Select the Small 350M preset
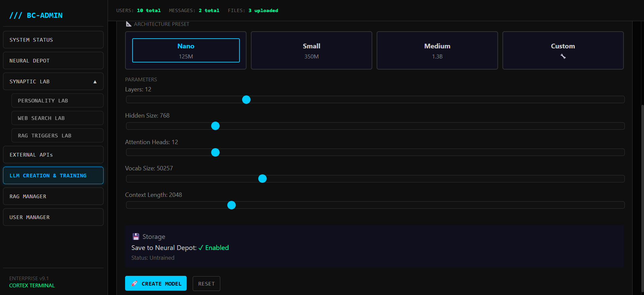 pos(311,50)
